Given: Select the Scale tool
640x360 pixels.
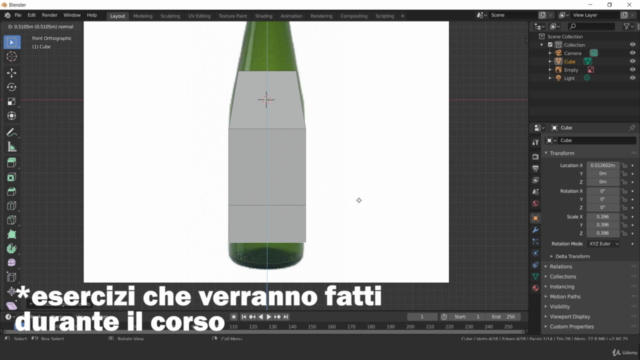Looking at the screenshot, I should click(12, 101).
